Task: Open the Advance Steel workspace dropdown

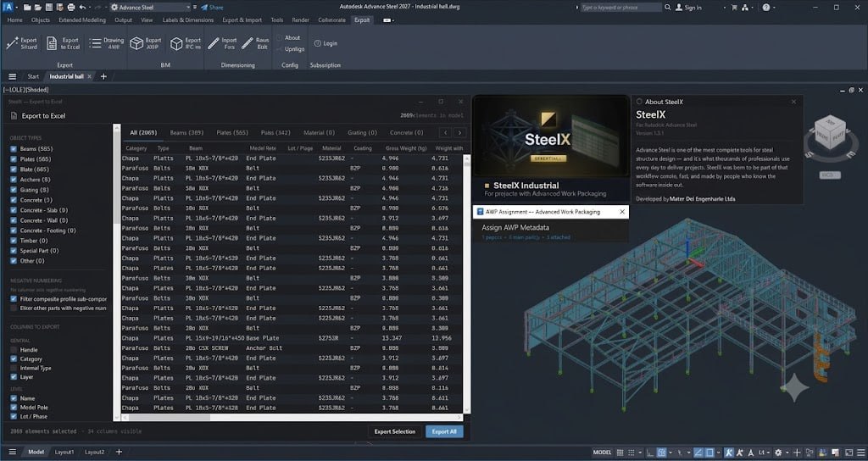Action: (x=151, y=7)
